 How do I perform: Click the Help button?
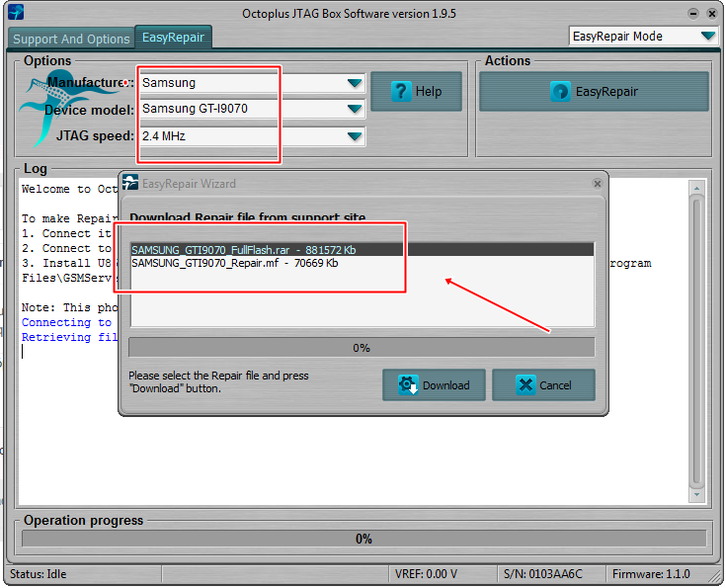point(416,91)
